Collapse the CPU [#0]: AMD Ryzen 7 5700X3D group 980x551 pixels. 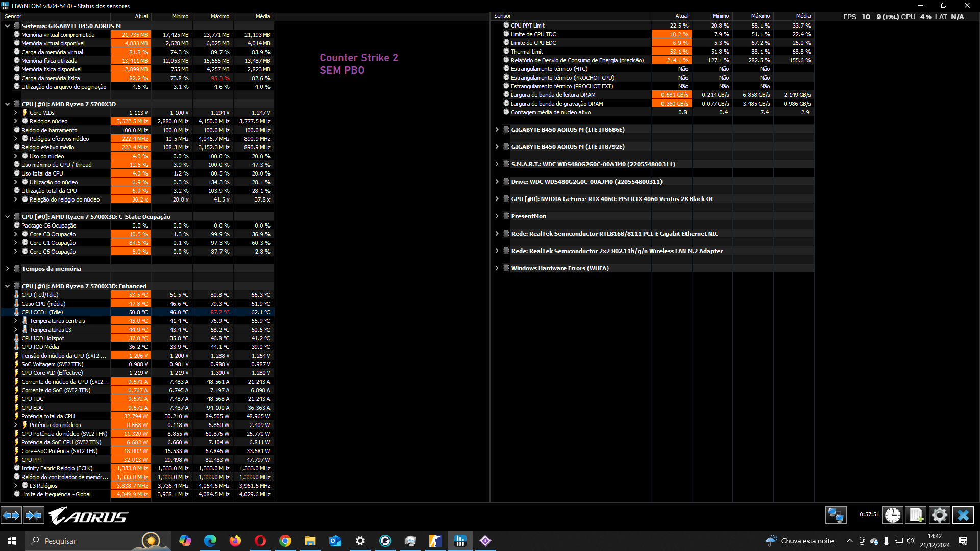click(7, 104)
